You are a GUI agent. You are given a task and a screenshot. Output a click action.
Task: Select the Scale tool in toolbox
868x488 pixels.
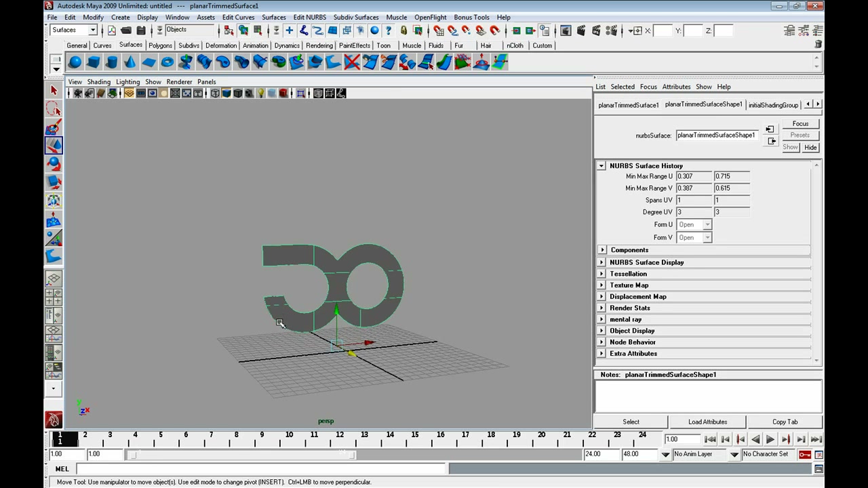click(54, 182)
